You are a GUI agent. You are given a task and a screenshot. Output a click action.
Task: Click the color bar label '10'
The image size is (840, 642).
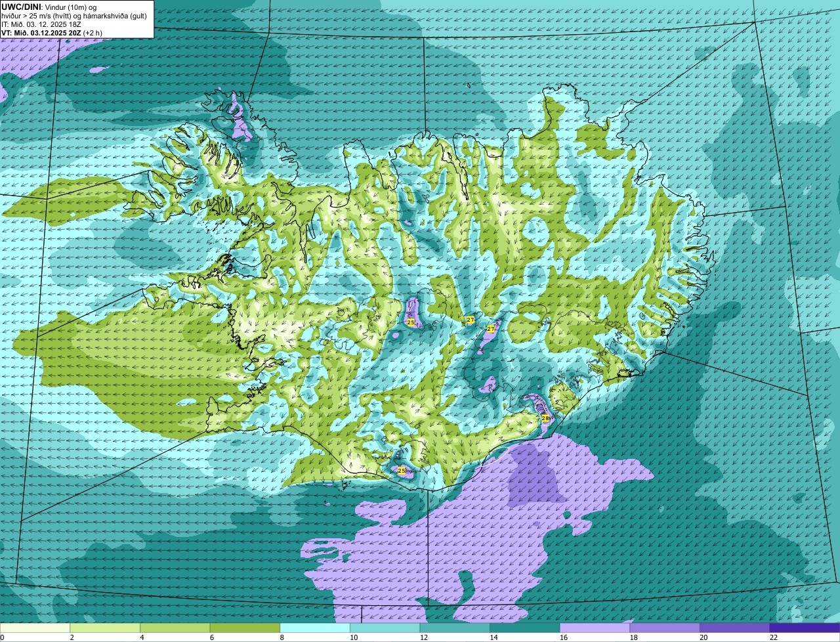point(354,637)
